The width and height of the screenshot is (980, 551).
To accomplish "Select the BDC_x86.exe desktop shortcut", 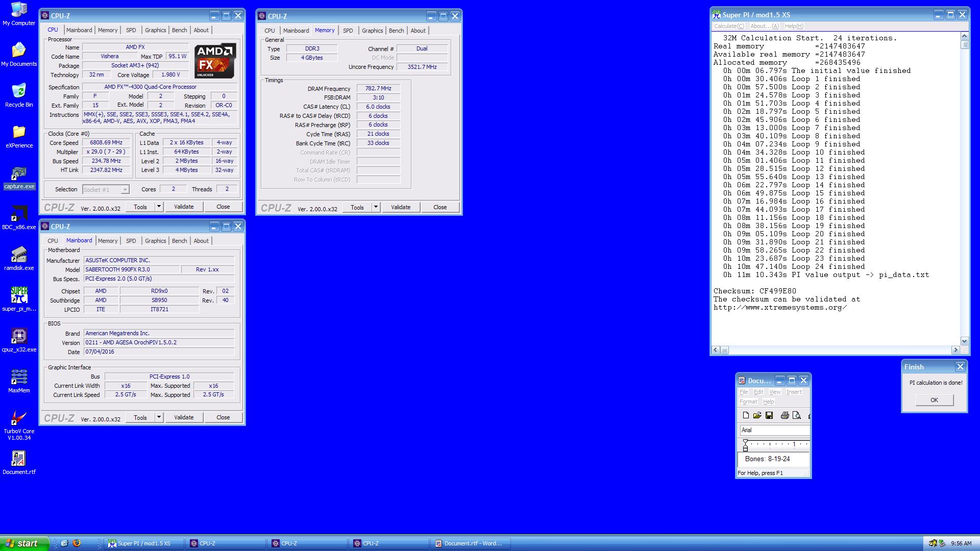I will click(19, 218).
